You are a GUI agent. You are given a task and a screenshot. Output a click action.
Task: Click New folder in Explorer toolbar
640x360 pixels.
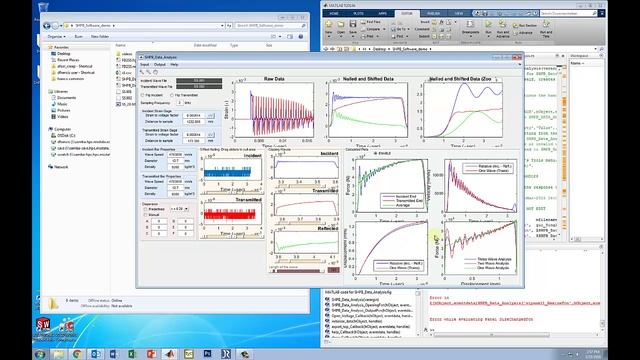(x=100, y=36)
